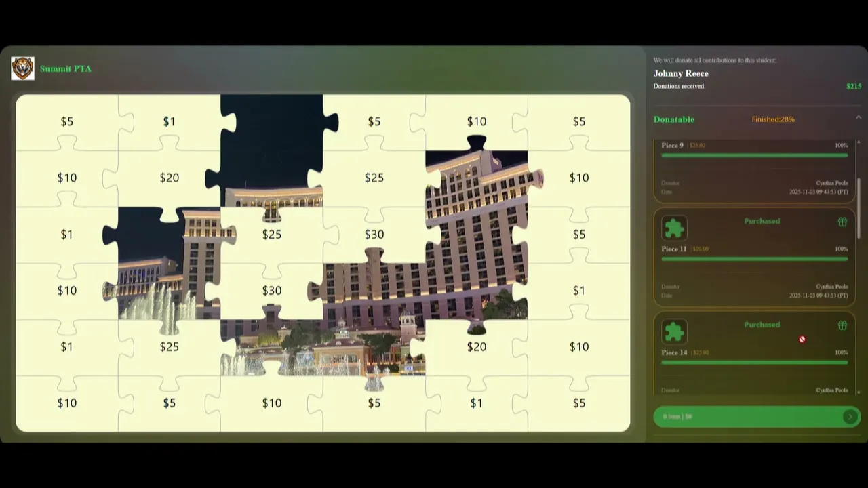Select bottom-row $5 piece left of the $1

374,403
